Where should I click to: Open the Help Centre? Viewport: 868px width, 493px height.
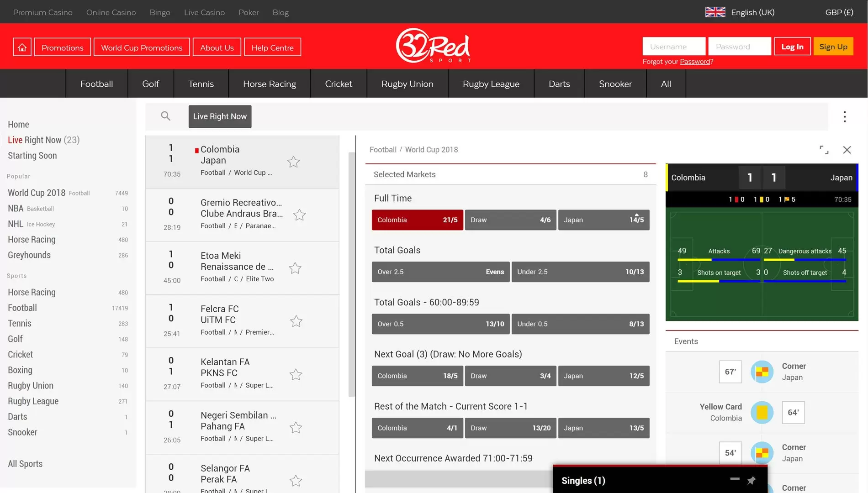click(273, 47)
